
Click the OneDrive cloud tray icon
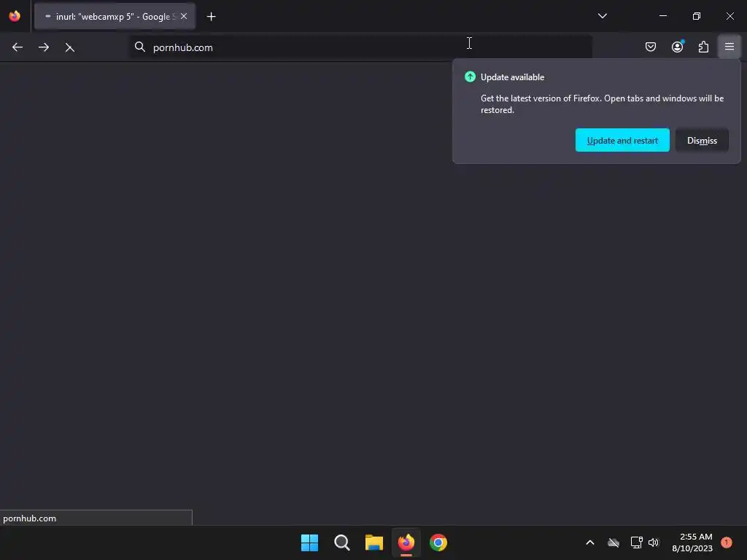point(613,542)
